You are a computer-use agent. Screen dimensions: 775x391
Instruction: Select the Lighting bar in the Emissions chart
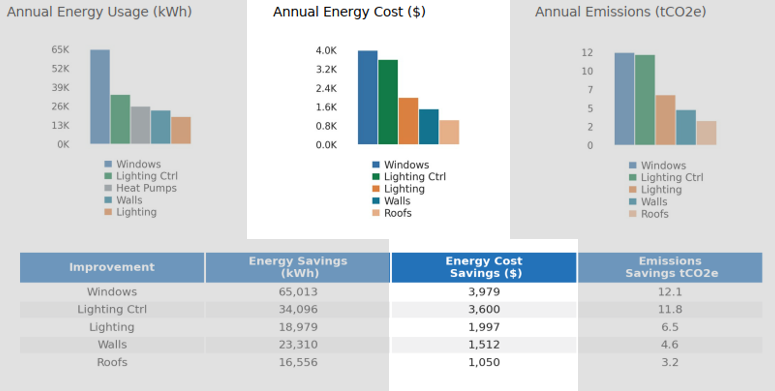pyautogui.click(x=665, y=120)
